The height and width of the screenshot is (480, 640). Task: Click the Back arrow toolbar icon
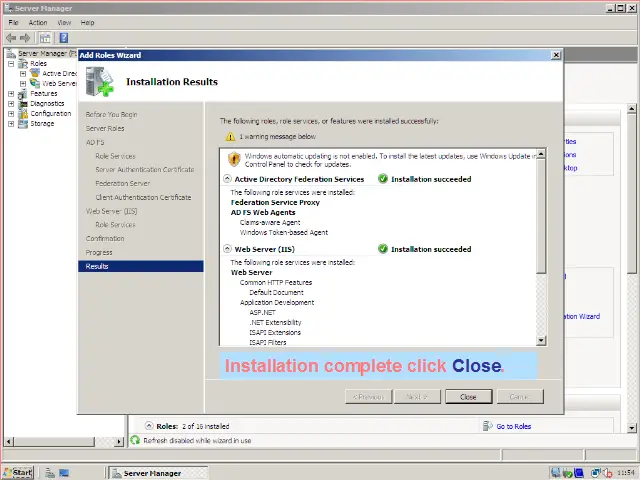pos(11,38)
